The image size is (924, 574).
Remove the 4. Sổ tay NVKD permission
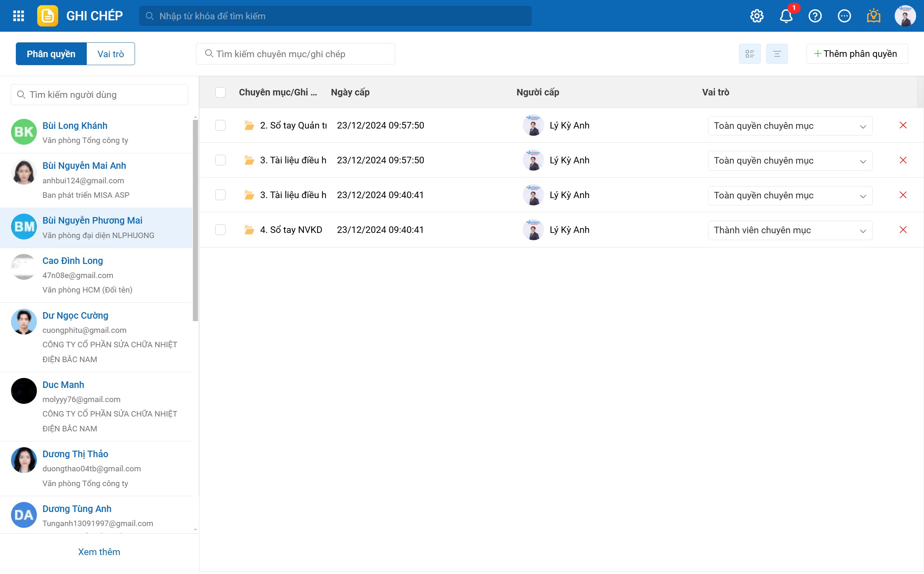click(x=903, y=230)
